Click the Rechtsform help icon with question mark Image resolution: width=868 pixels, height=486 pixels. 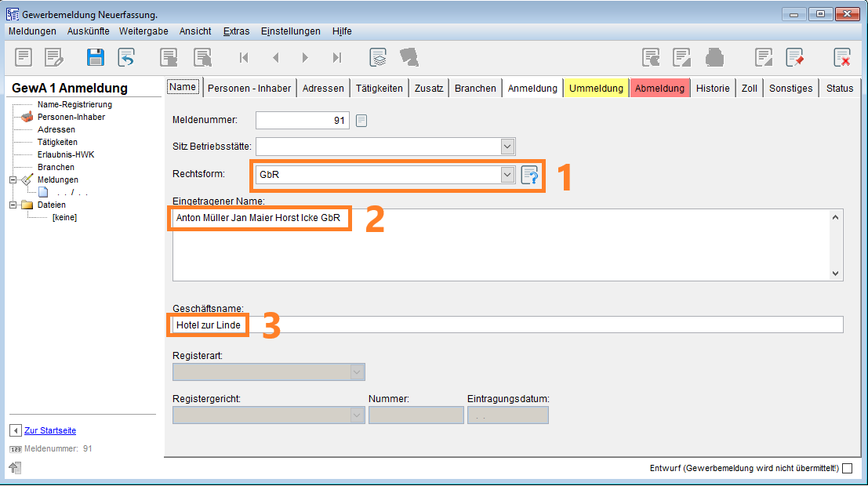(530, 175)
